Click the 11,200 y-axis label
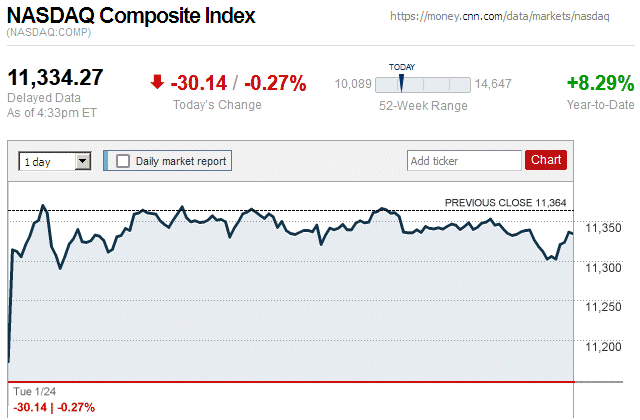Screen dimensions: 640x420 602,347
